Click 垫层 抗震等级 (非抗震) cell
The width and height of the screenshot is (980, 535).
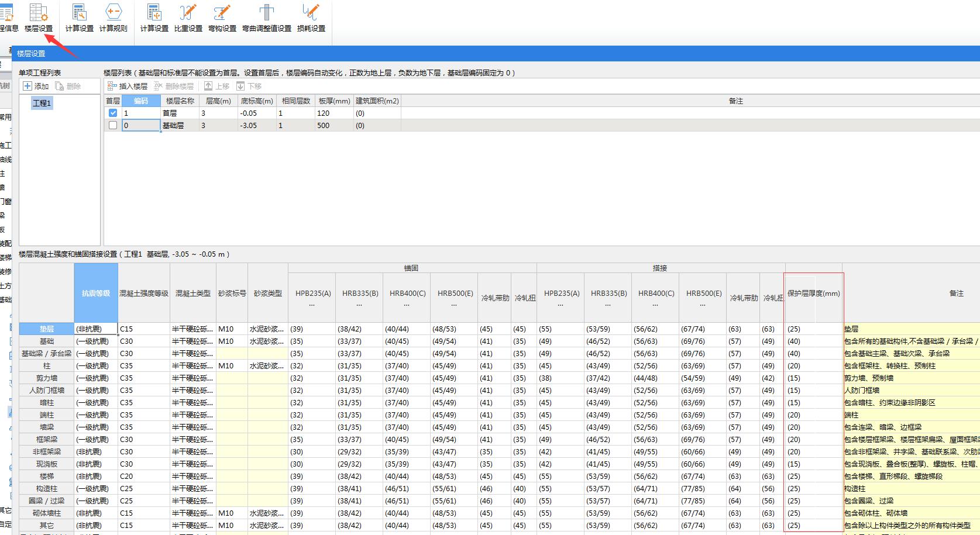pos(96,329)
